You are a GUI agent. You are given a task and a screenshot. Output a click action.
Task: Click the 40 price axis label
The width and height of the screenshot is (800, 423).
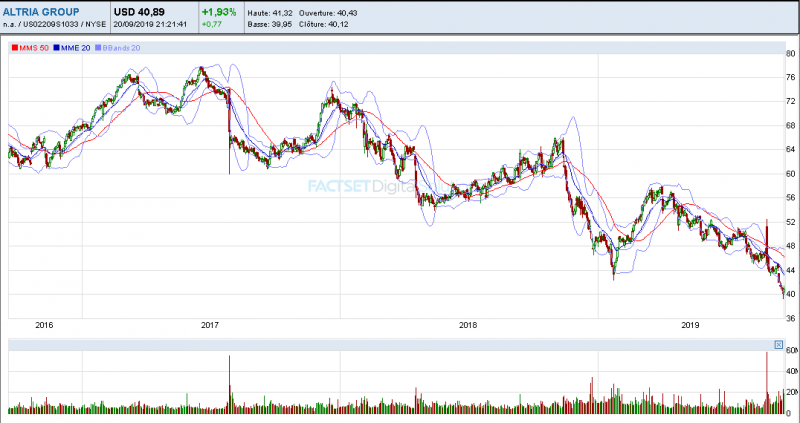[791, 294]
